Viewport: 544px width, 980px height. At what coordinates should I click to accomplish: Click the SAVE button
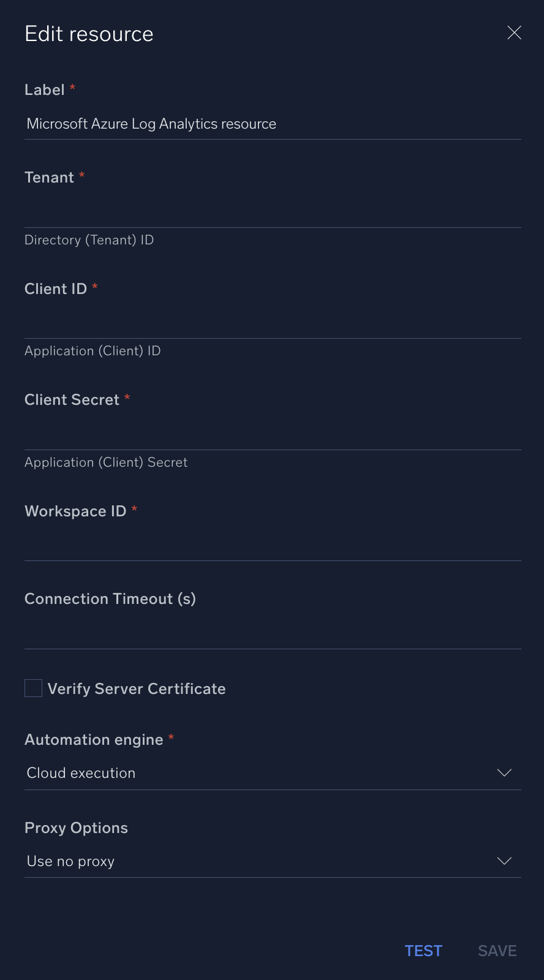tap(497, 950)
